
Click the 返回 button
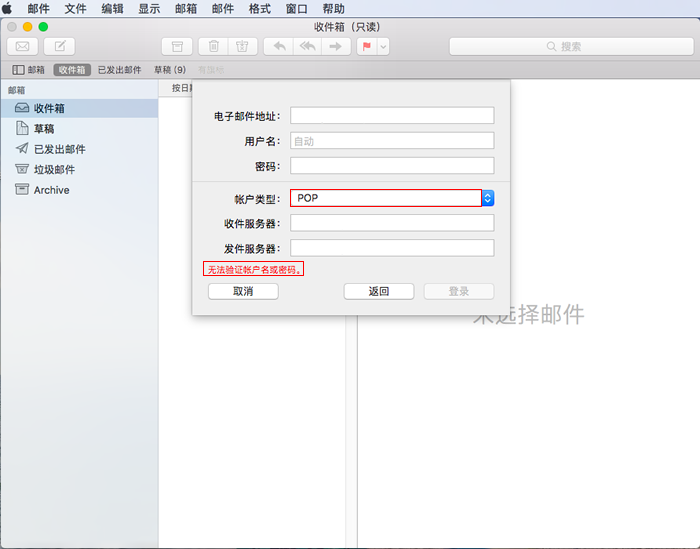(x=379, y=291)
